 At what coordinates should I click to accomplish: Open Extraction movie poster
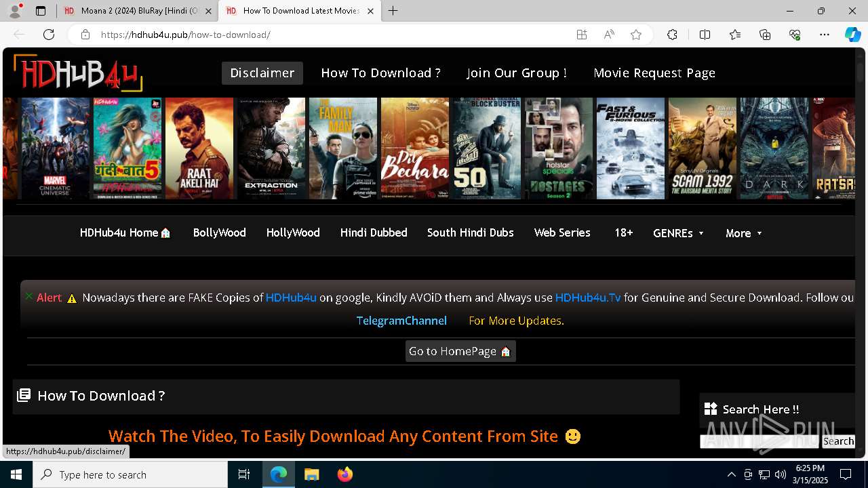pyautogui.click(x=271, y=148)
